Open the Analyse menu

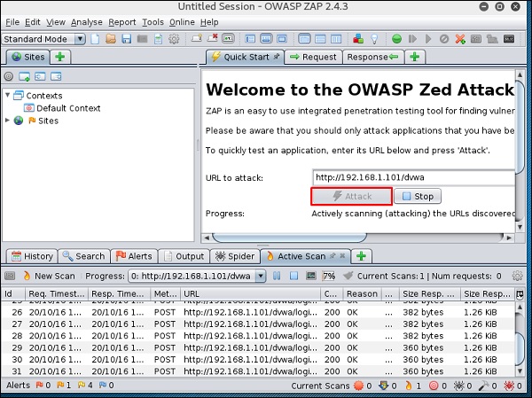pos(87,22)
